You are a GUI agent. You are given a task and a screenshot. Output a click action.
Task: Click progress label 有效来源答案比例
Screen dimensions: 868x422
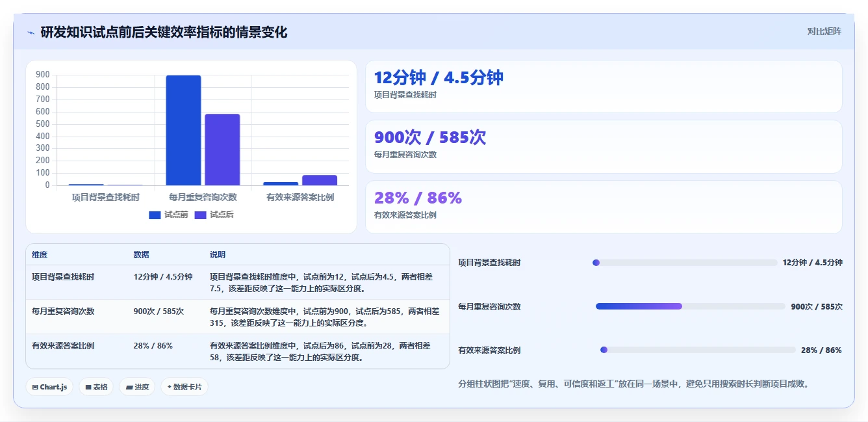coord(489,350)
